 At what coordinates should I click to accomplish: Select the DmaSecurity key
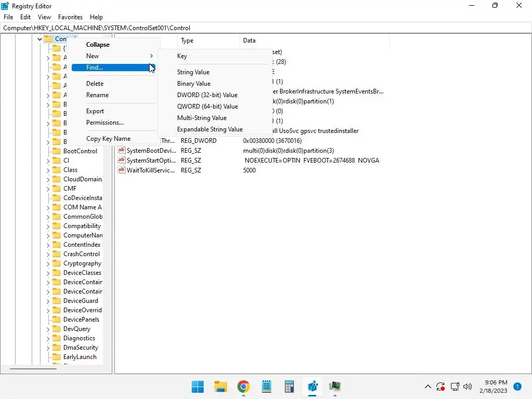[x=81, y=348]
